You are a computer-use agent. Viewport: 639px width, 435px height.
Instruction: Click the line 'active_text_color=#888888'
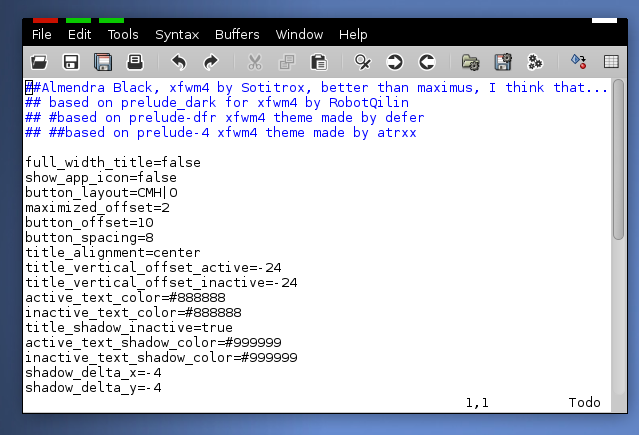[126, 298]
